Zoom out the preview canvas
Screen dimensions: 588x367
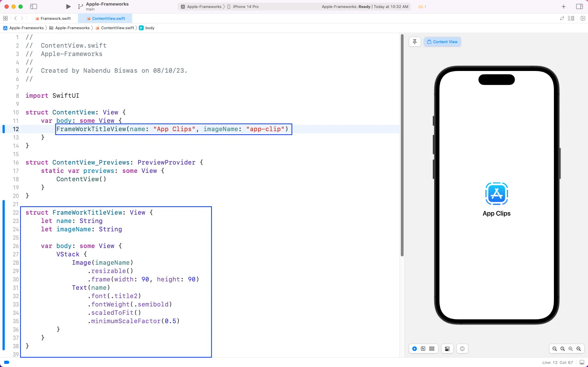(555, 349)
